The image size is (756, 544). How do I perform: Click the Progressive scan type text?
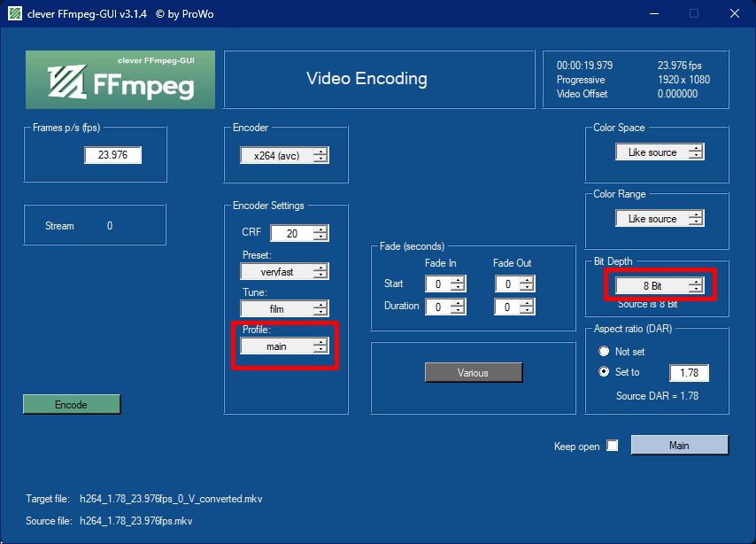581,80
